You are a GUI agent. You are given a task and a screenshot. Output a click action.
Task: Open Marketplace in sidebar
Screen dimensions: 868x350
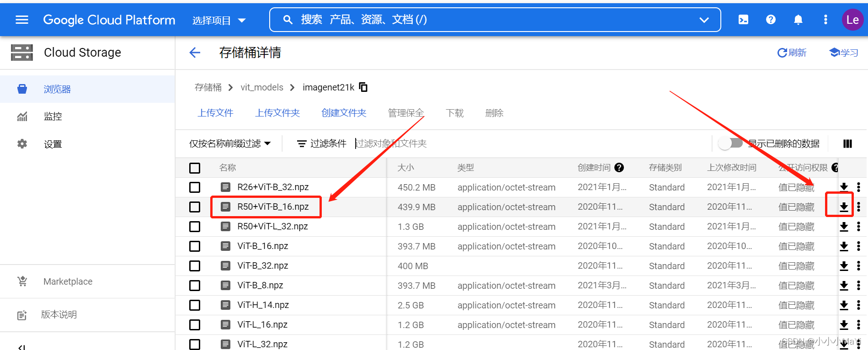[87, 281]
